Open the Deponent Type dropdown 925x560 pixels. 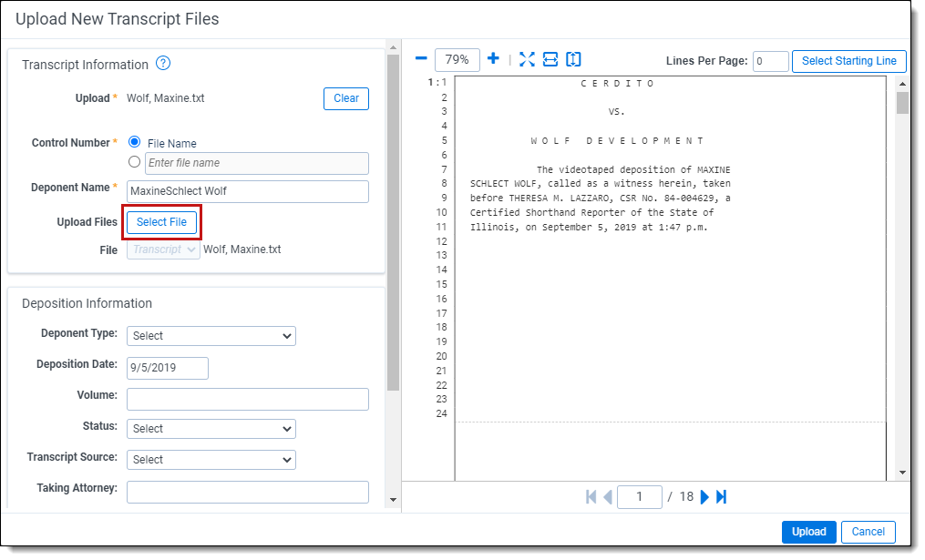pyautogui.click(x=211, y=336)
